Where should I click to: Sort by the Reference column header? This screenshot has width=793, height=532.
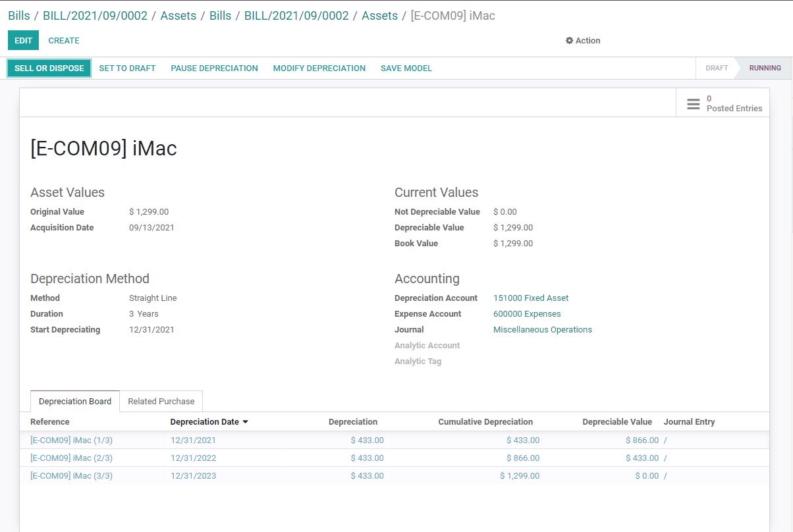pyautogui.click(x=50, y=422)
